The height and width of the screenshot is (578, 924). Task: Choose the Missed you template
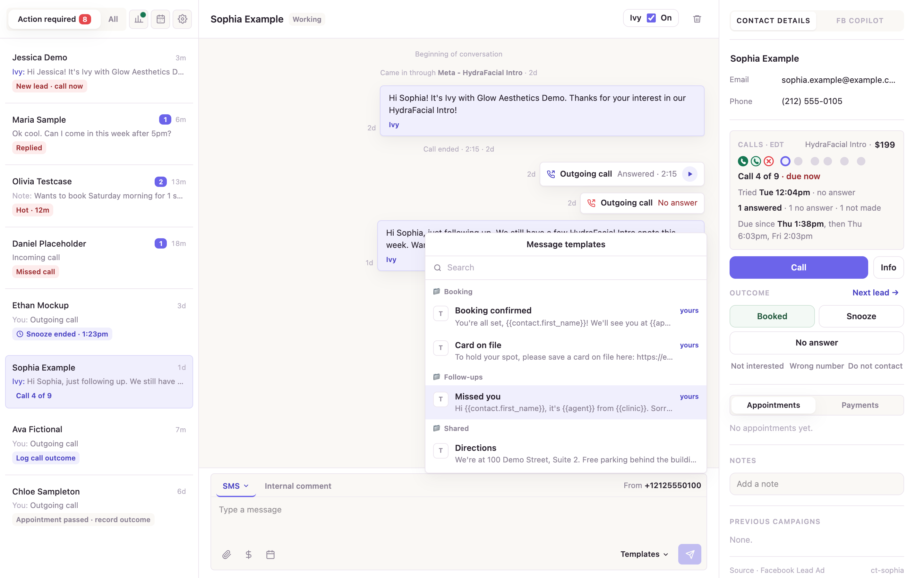point(566,402)
